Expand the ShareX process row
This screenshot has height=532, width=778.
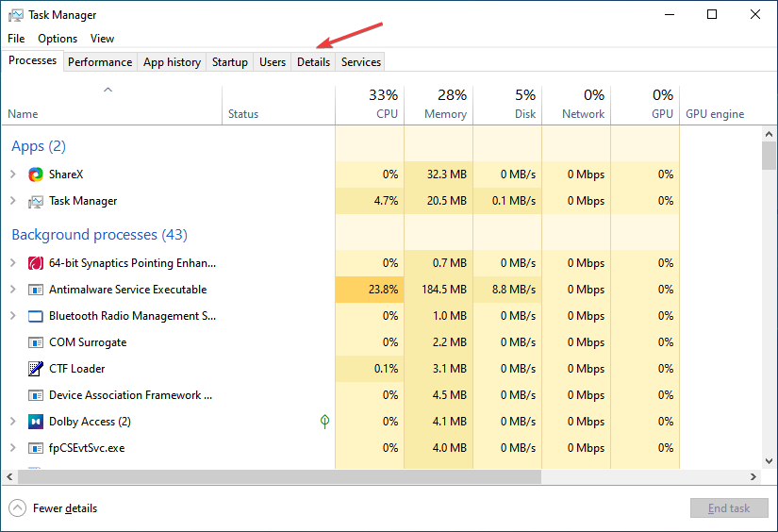pyautogui.click(x=13, y=175)
